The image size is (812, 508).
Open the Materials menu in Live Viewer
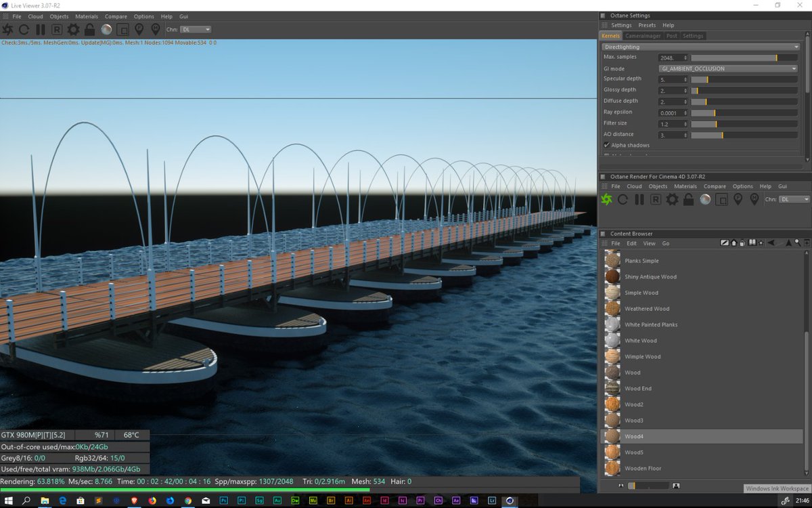pos(87,16)
